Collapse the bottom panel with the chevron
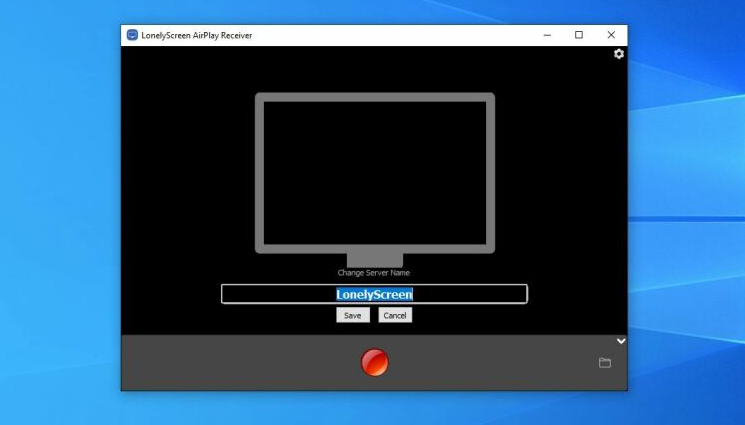This screenshot has width=745, height=425. pos(621,341)
